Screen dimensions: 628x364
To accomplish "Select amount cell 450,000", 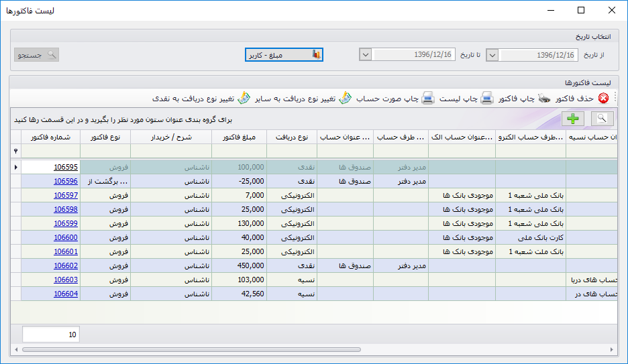I will point(239,265).
